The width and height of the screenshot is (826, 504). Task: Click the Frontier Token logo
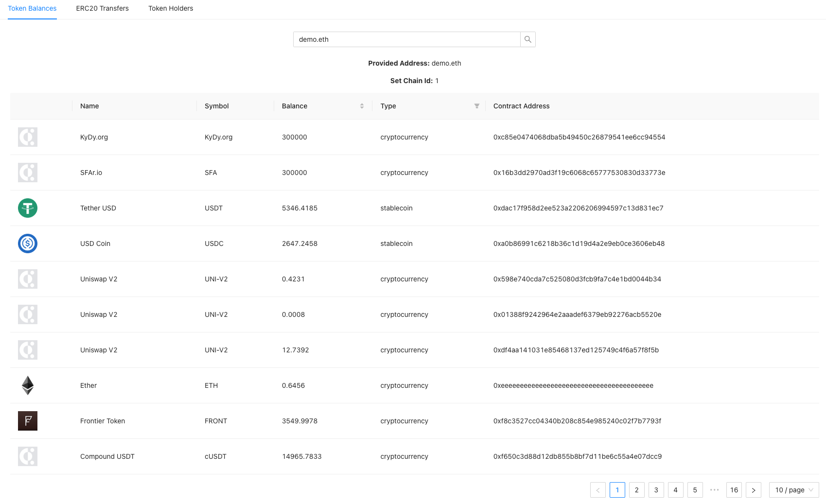tap(28, 421)
